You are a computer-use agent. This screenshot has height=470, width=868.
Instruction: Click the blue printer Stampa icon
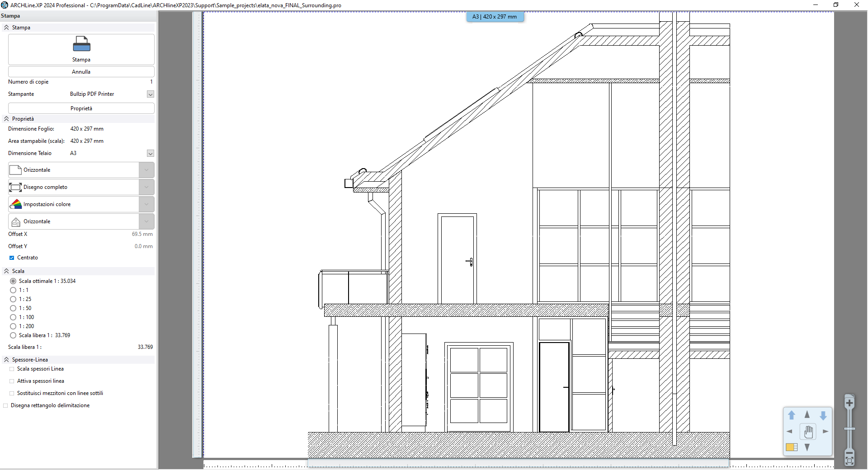pyautogui.click(x=81, y=44)
